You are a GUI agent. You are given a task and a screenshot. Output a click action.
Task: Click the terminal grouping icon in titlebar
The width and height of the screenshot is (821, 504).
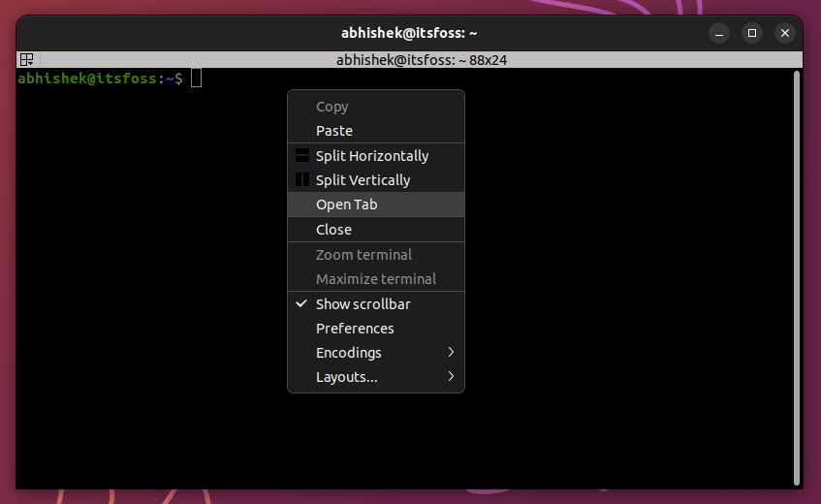click(26, 59)
